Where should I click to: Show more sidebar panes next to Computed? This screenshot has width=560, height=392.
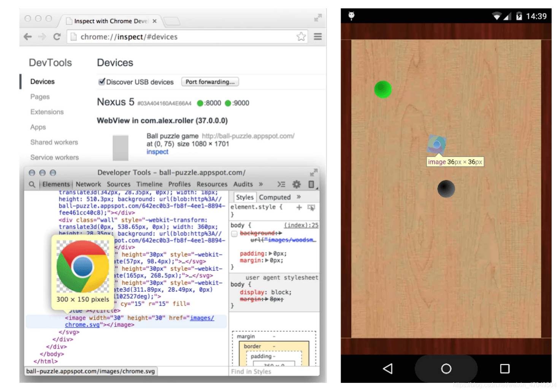(x=299, y=197)
